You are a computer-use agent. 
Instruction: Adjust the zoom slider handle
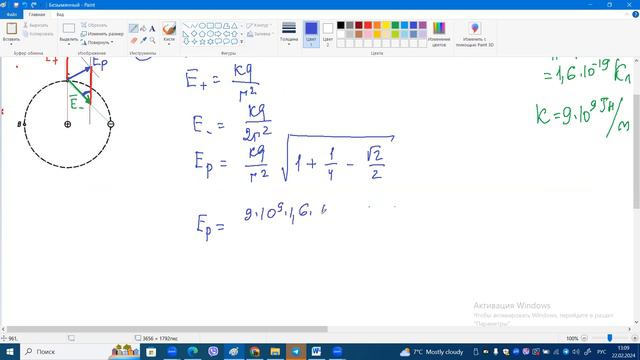(610, 338)
